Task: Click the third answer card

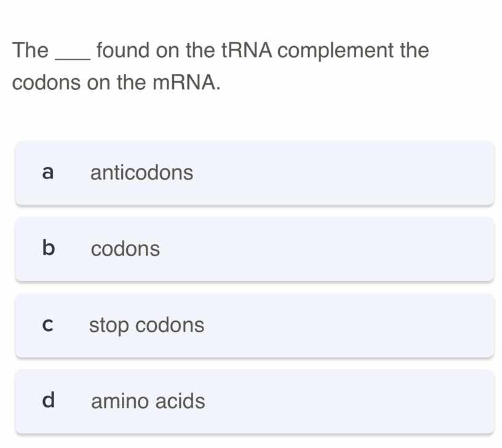Action: click(x=255, y=326)
